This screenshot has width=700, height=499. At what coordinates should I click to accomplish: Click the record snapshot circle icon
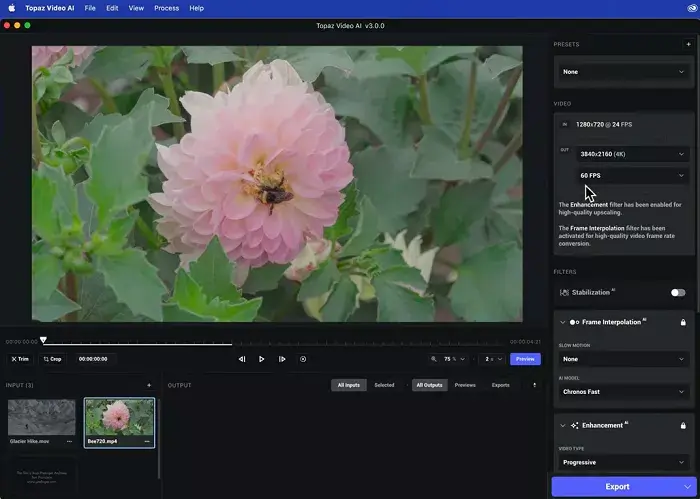click(303, 359)
